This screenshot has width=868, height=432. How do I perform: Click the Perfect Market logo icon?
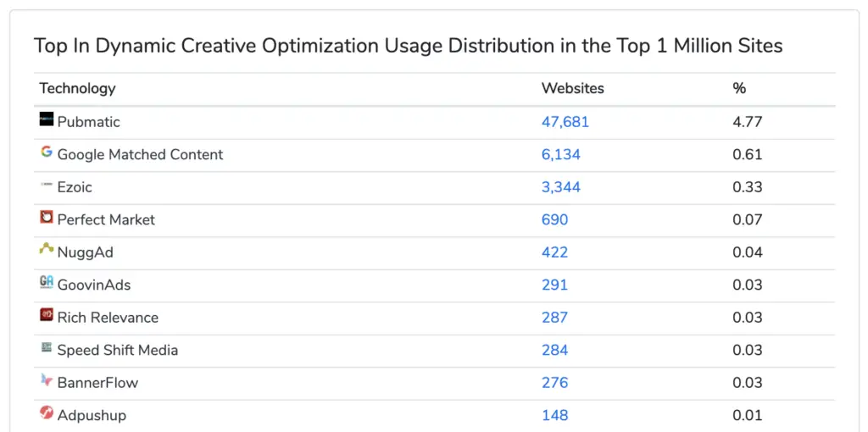(x=47, y=218)
